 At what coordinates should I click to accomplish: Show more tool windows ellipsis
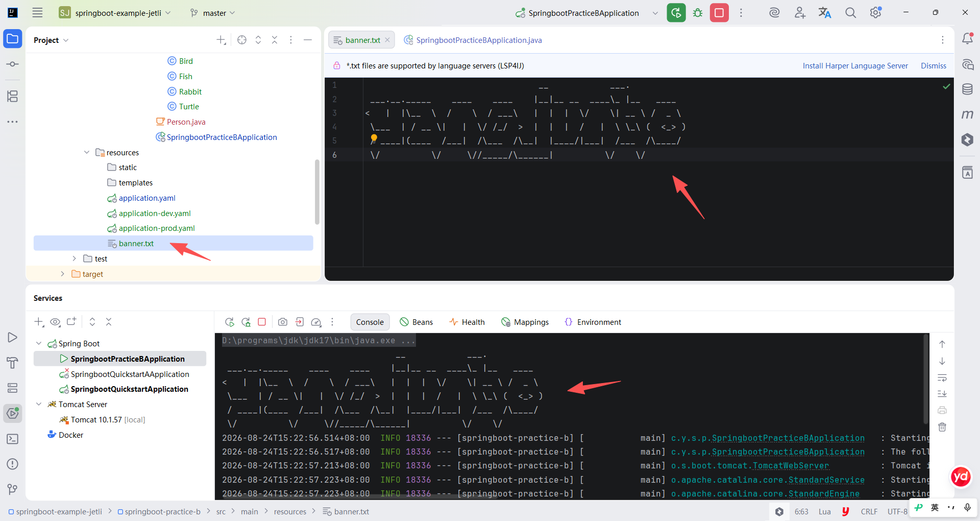pos(13,122)
